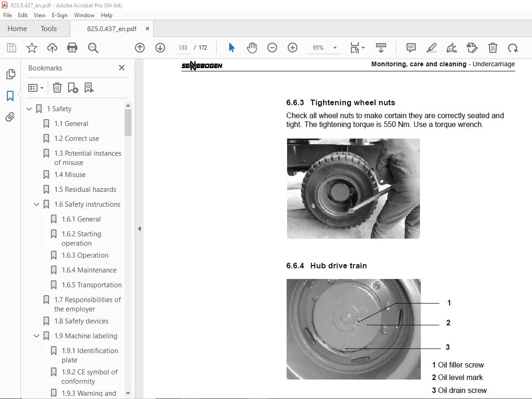Collapse the 1.6 Safety instructions bookmark

(36, 204)
